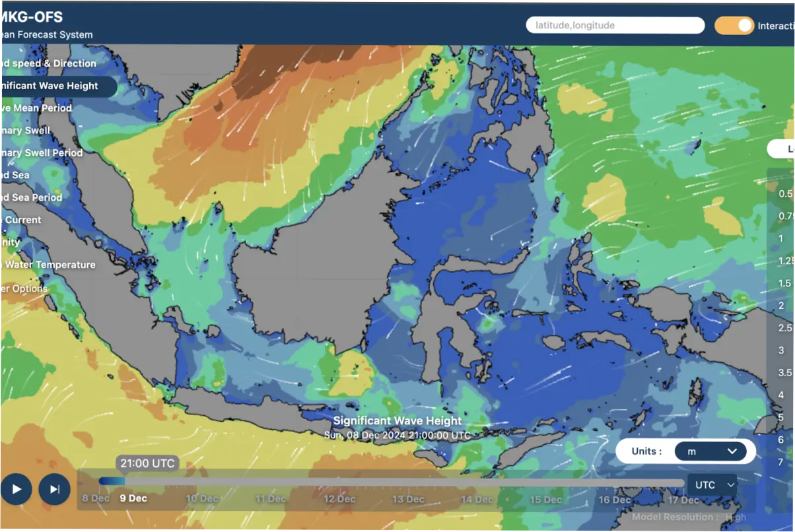Click the Significant Wave Height map caption
Viewport: 795px width, 532px height.
pos(397,421)
